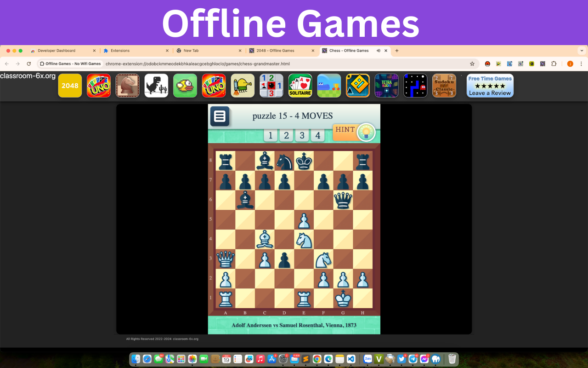Open the Extensions puzzle icon menu

554,64
